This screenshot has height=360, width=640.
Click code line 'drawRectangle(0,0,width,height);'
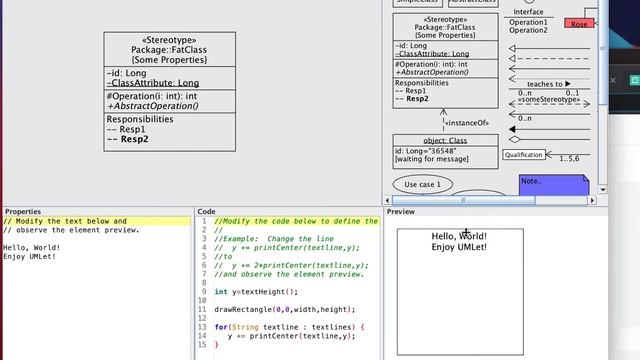[285, 309]
